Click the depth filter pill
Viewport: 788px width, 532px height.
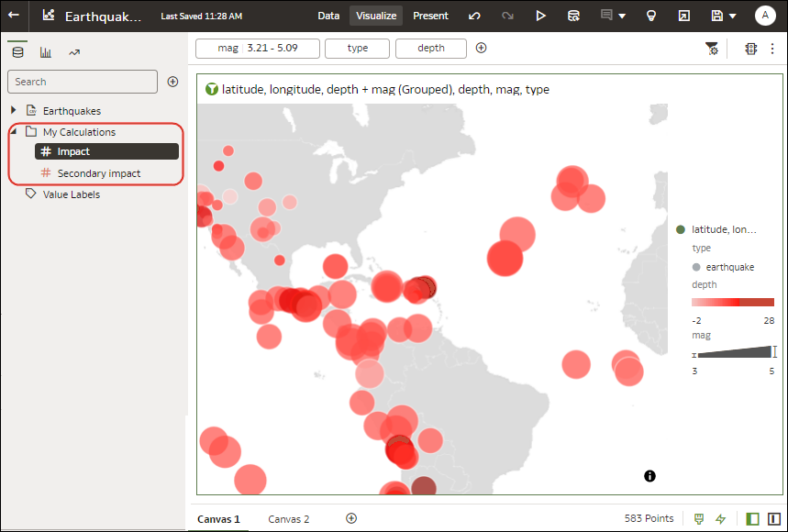[430, 48]
